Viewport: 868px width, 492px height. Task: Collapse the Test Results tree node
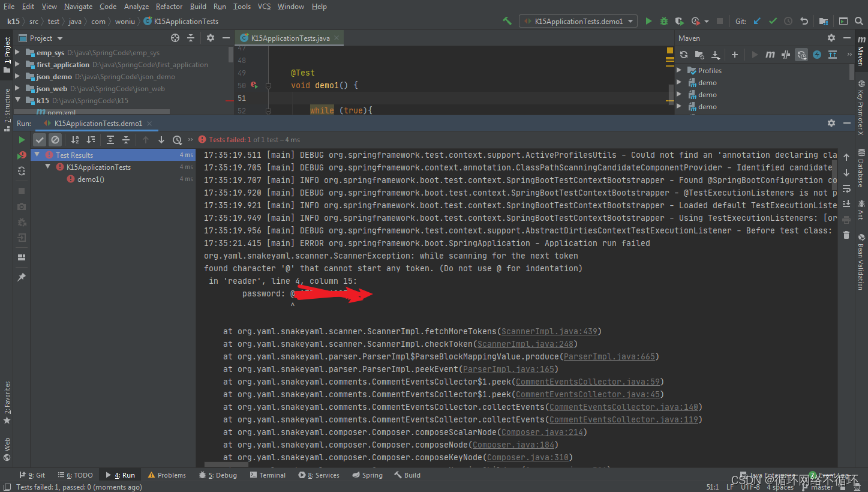point(37,154)
